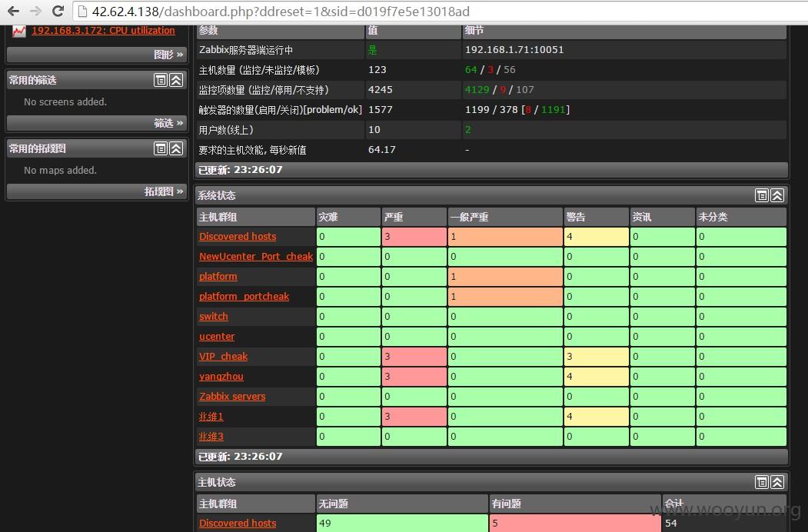Click 主机数量 value 123

377,70
